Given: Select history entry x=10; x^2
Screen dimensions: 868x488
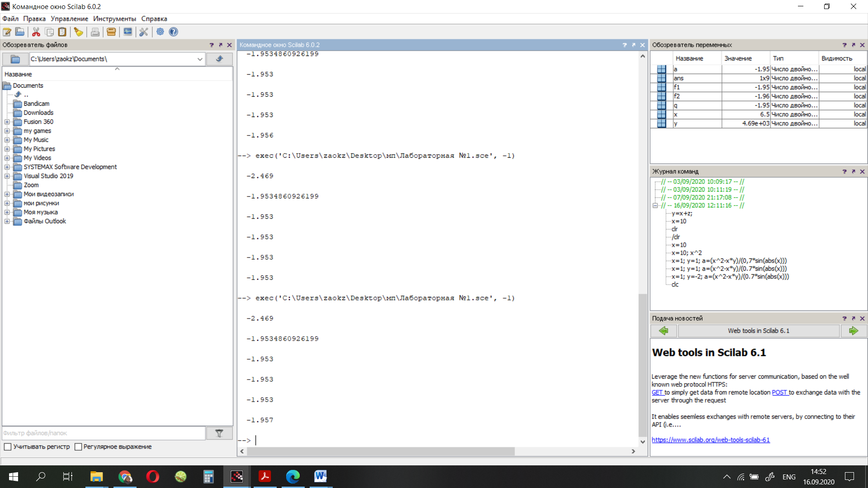Looking at the screenshot, I should click(687, 253).
